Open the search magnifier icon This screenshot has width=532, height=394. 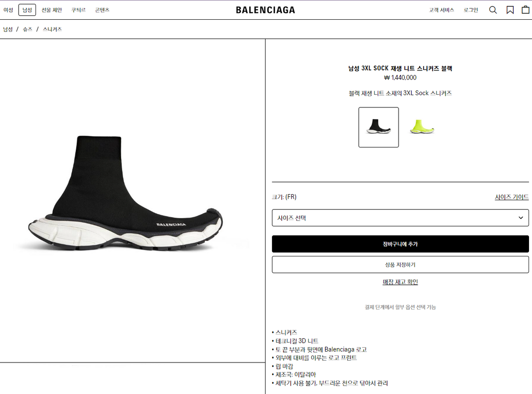point(493,10)
